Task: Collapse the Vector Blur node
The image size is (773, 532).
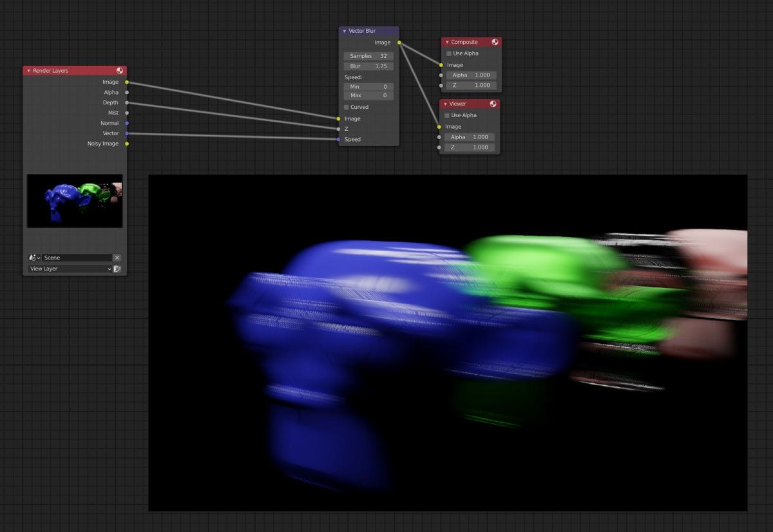Action: [344, 31]
